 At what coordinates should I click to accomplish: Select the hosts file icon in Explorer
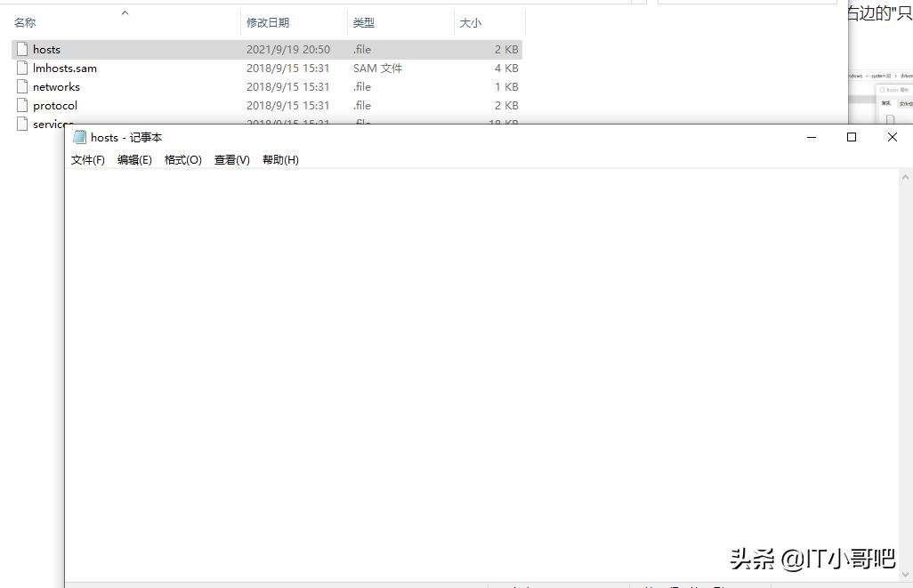coord(22,50)
